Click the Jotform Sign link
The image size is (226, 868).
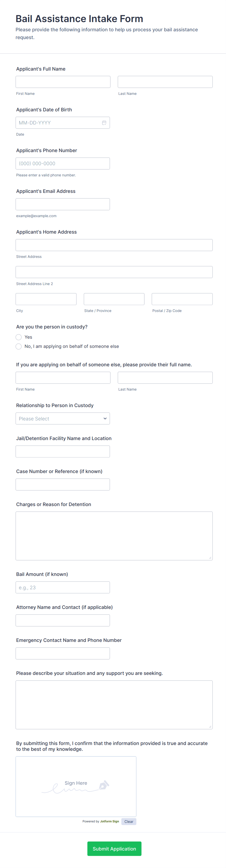(x=109, y=821)
